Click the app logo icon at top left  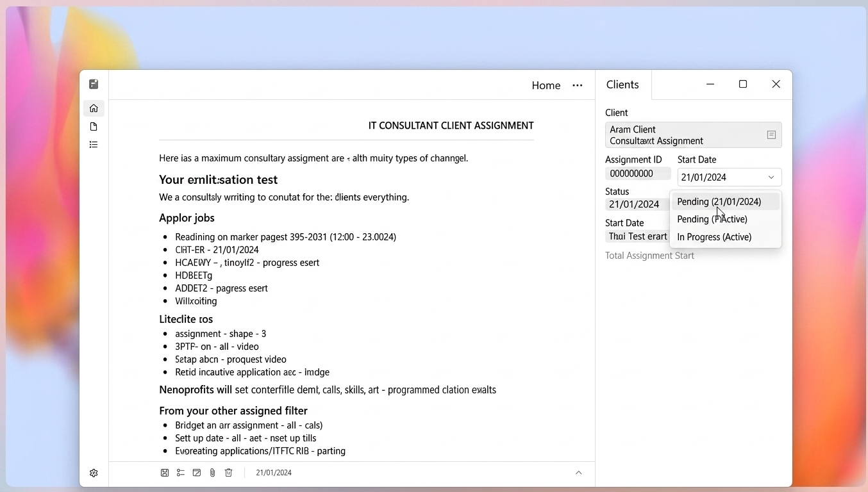click(x=94, y=84)
